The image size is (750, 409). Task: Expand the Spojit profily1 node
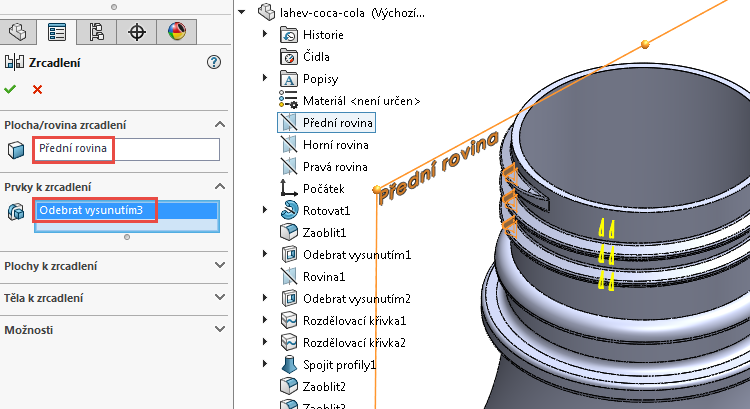pyautogui.click(x=265, y=364)
